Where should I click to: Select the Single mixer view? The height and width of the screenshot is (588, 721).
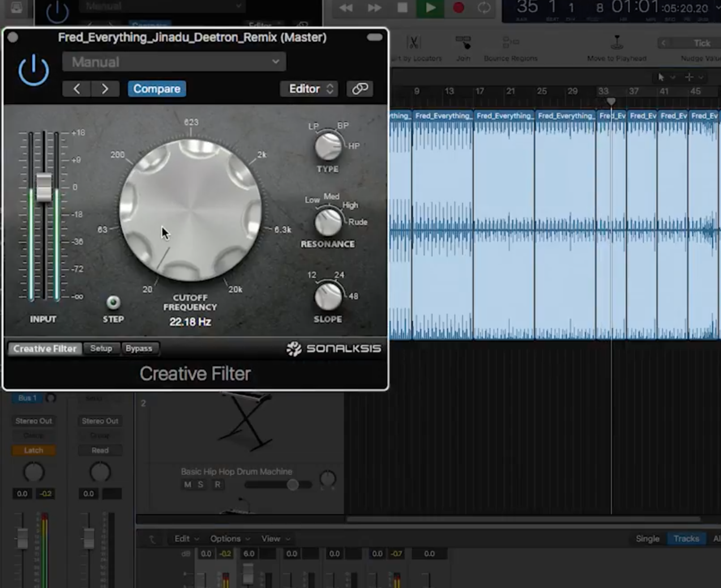coord(648,539)
